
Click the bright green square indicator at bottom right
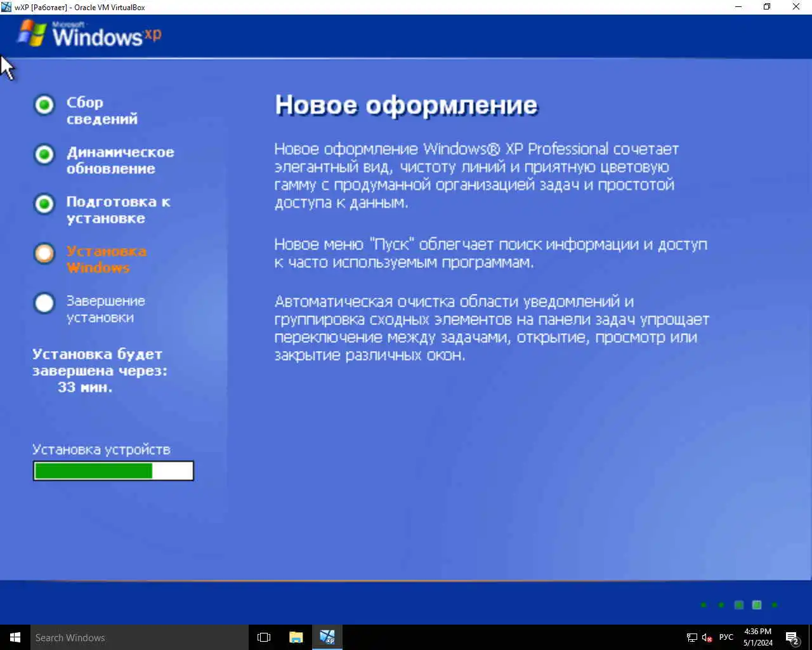[x=757, y=605]
